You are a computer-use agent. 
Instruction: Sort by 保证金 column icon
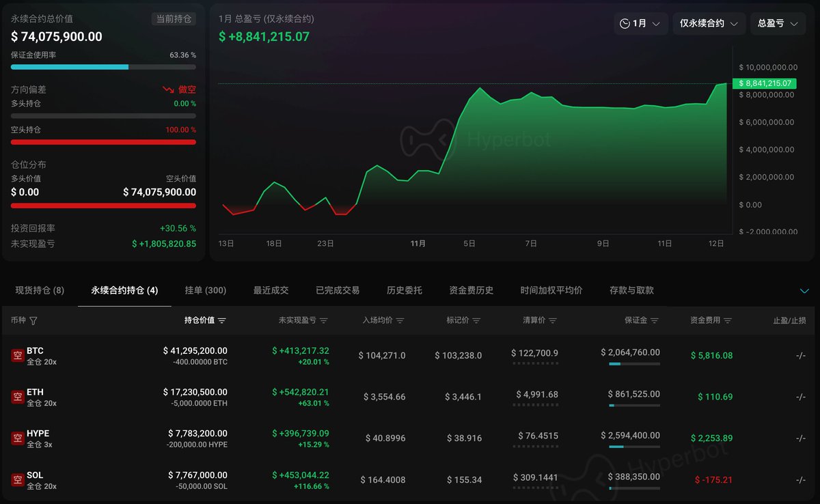[x=655, y=321]
